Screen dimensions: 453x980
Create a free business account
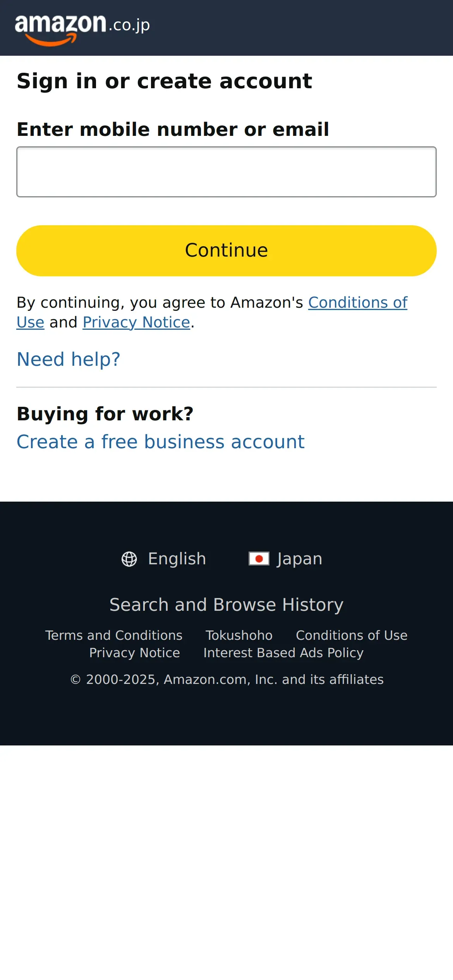tap(160, 442)
